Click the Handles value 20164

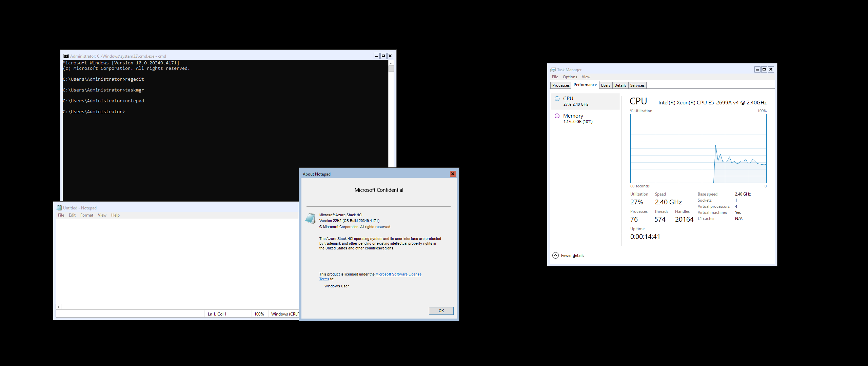coord(684,219)
